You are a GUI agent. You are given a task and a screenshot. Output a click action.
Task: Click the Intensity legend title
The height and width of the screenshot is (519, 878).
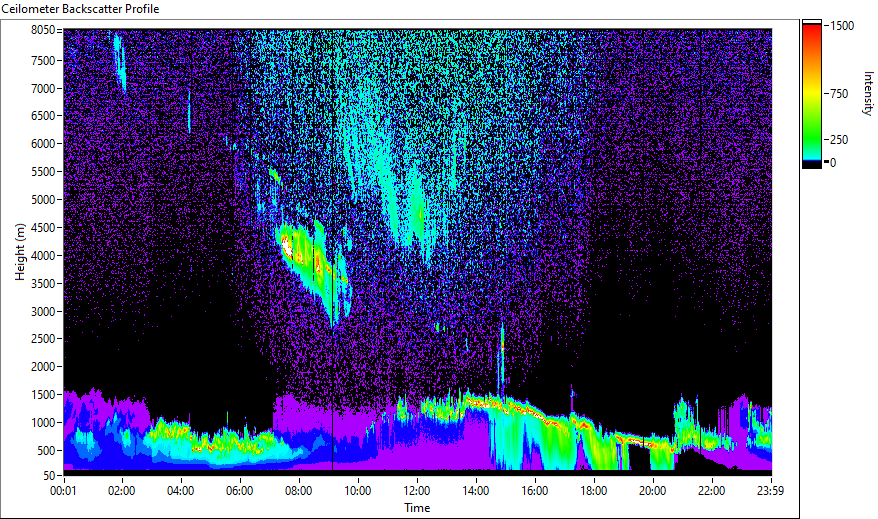pyautogui.click(x=868, y=93)
